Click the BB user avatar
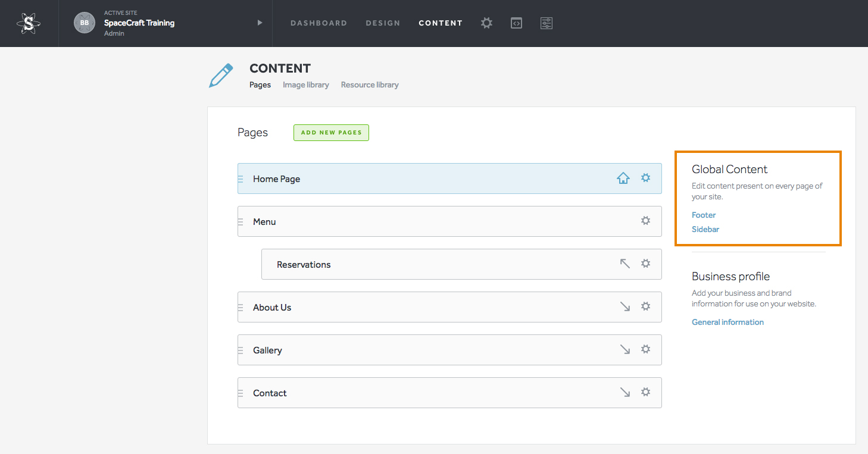The width and height of the screenshot is (868, 454). (x=85, y=23)
